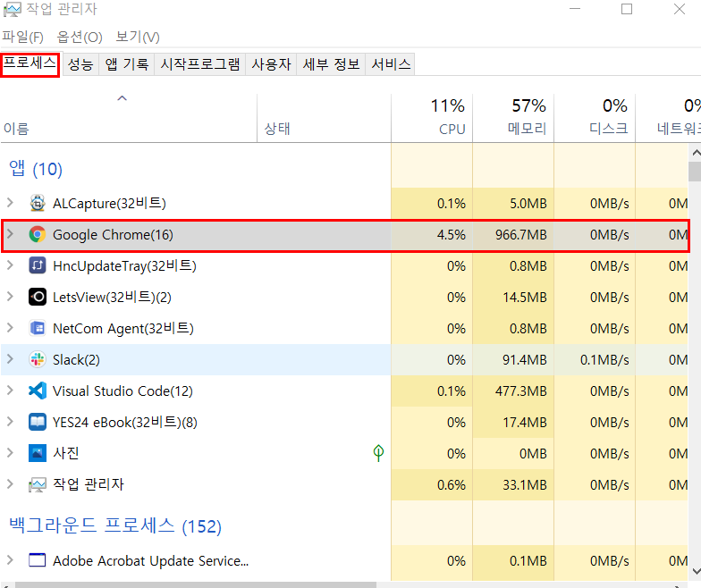
Task: Select the LetsView(32비트)(2) row name
Action: [112, 297]
